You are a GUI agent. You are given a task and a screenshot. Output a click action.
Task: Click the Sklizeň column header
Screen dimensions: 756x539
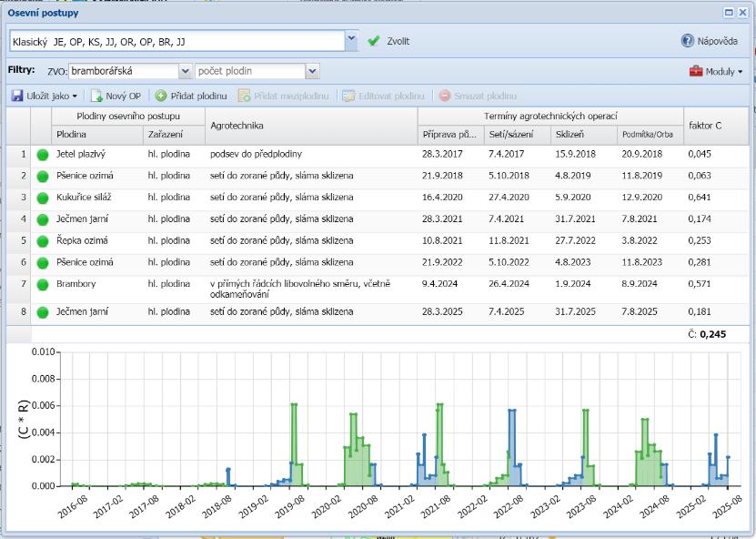584,135
